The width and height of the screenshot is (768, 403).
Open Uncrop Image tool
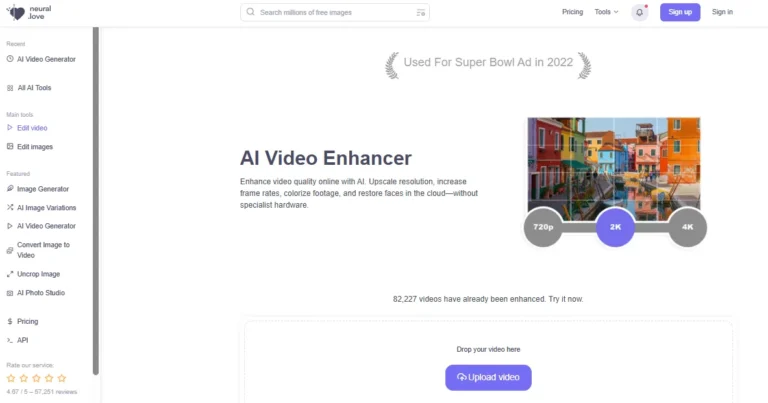point(38,274)
